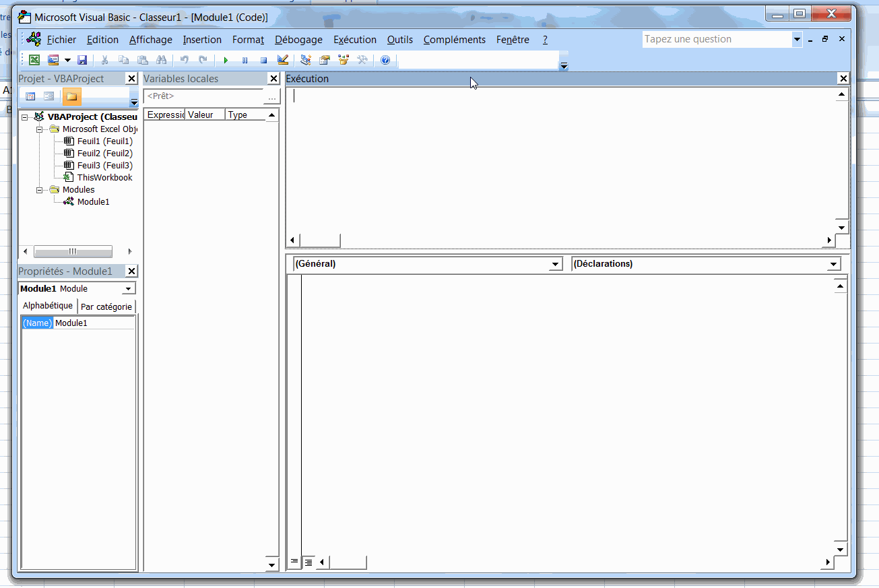Click the Copy icon in toolbar
This screenshot has height=588, width=879.
(x=123, y=60)
